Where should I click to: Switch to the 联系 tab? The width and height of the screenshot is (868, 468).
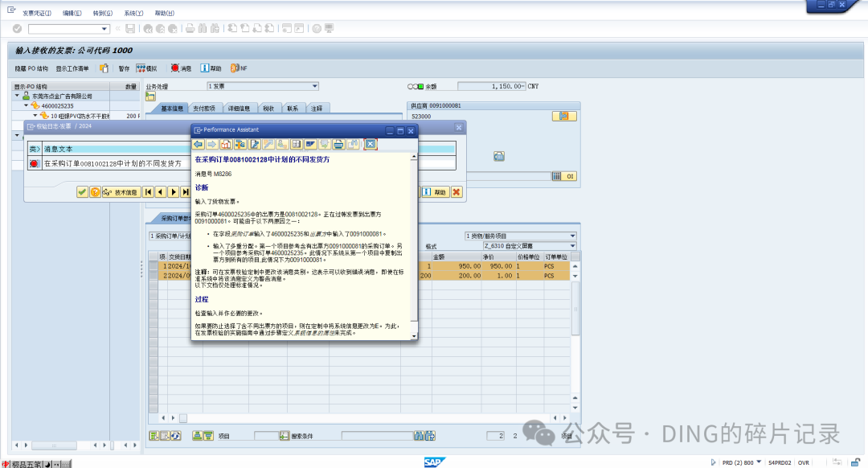[x=293, y=109]
